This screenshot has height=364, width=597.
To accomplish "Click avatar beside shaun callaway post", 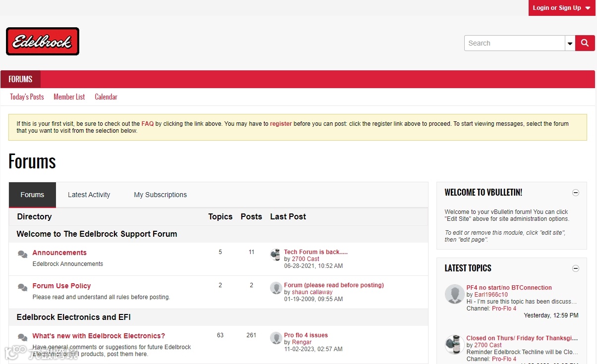I will click(x=276, y=288).
